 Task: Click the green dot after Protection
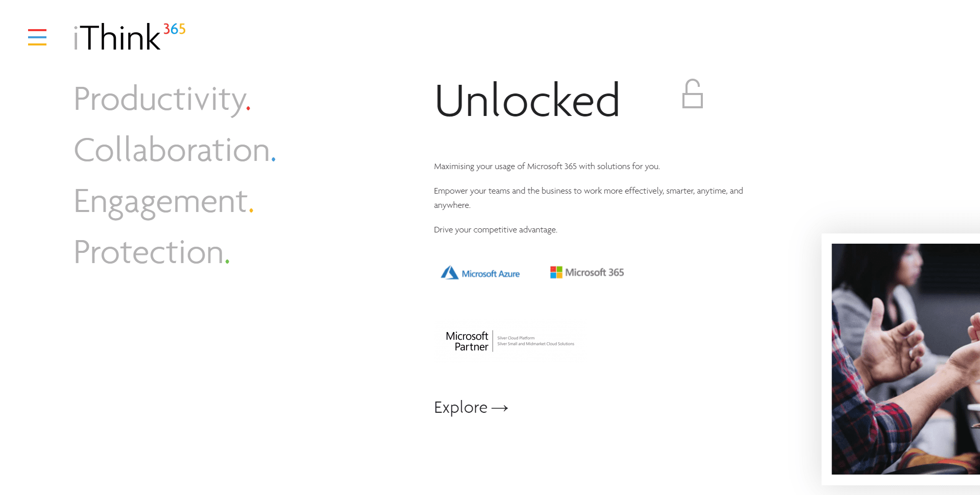(227, 262)
